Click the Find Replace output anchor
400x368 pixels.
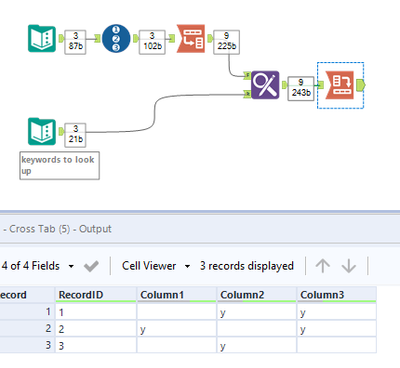click(284, 85)
